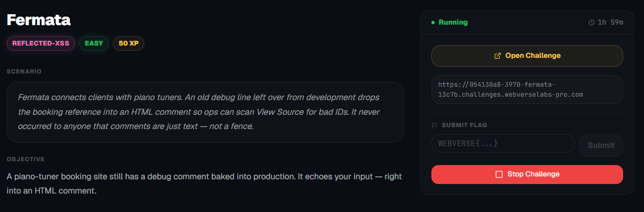644x212 pixels.
Task: Click the EASY difficulty badge
Action: tap(94, 43)
